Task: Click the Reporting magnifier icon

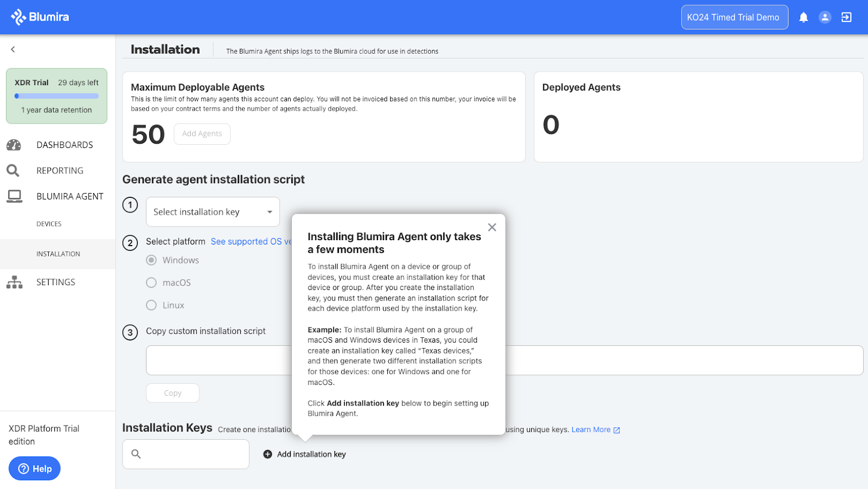Action: point(13,171)
